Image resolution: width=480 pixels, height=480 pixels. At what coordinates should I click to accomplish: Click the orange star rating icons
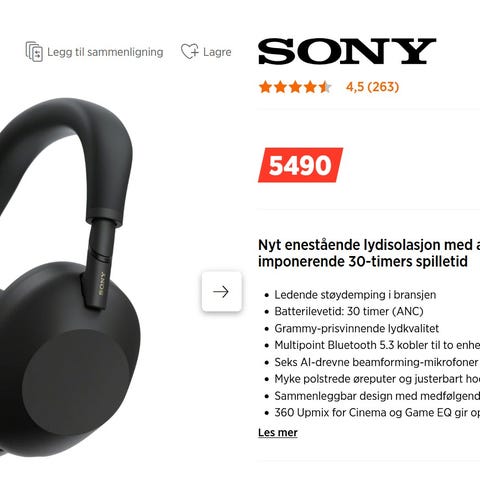(295, 87)
